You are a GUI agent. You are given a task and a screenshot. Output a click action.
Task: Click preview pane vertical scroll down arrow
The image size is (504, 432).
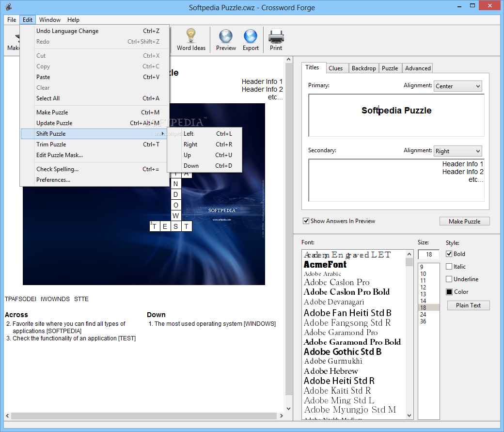tap(288, 409)
